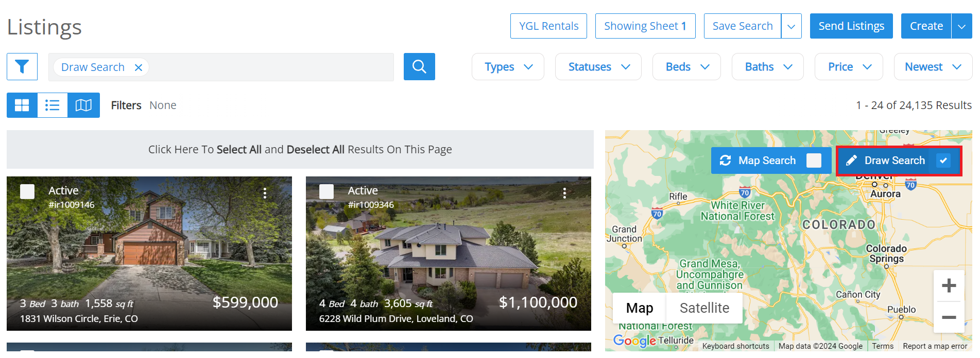Run search with the magnifying glass icon

(419, 66)
